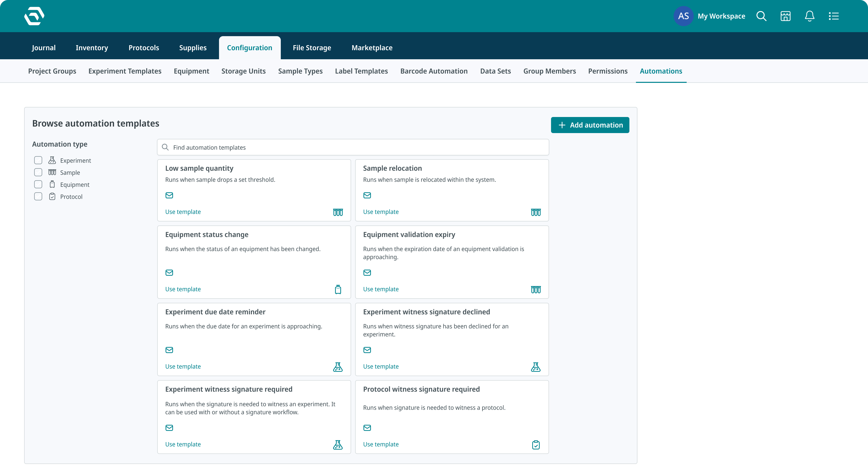
Task: Click sample tubes icon on Sample relocation card
Action: point(536,212)
